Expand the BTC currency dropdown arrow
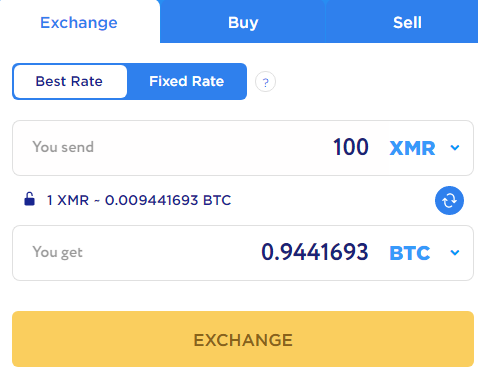The image size is (478, 380). click(x=455, y=252)
